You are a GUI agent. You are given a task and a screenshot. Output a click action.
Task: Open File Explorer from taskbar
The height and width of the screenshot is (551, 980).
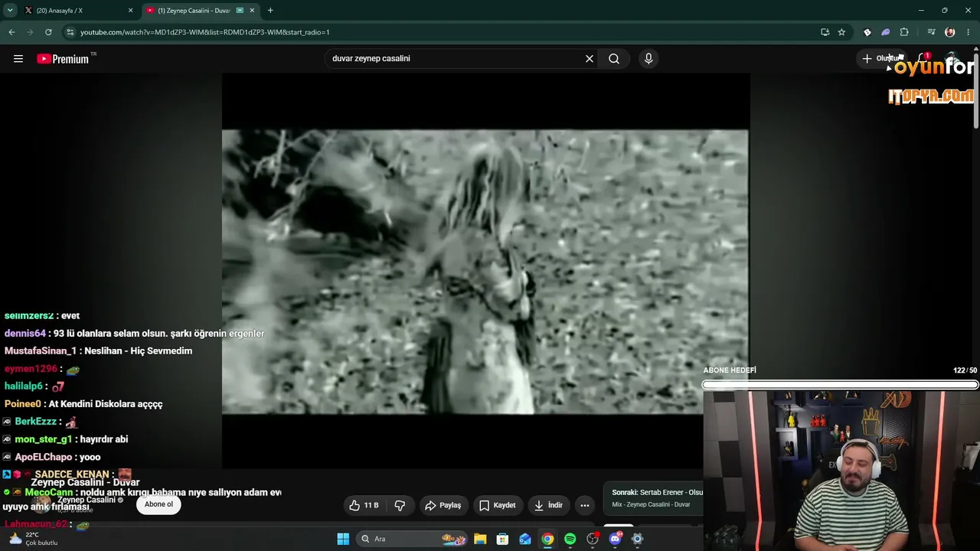480,539
